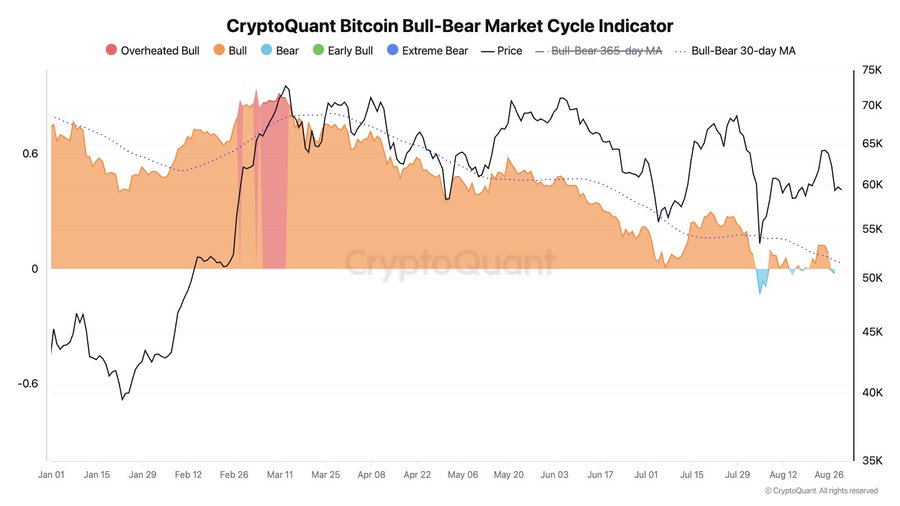Select the Jan 01 date tick
Viewport: 900px width, 506px height.
pyautogui.click(x=51, y=474)
